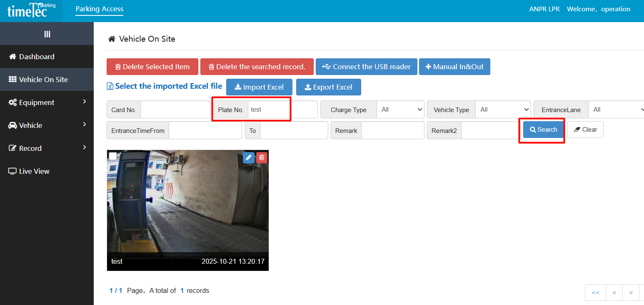
Task: Click the blue pencil edit icon on vehicle card
Action: click(248, 157)
